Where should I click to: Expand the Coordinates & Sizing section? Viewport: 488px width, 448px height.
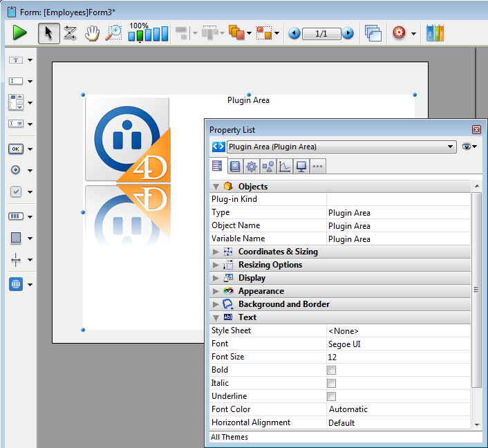pyautogui.click(x=216, y=252)
